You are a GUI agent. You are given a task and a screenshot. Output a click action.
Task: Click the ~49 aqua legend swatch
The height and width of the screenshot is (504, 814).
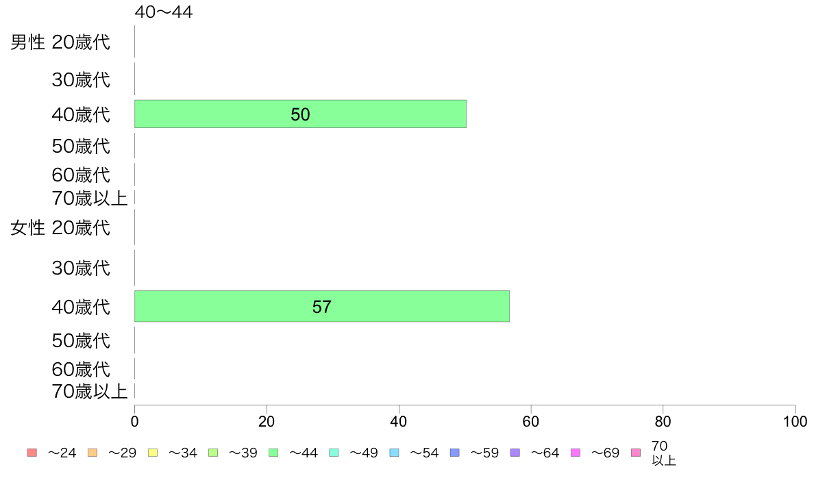pyautogui.click(x=334, y=453)
